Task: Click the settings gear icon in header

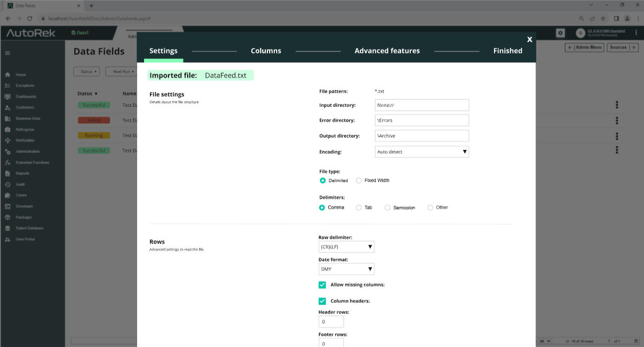Action: click(560, 33)
